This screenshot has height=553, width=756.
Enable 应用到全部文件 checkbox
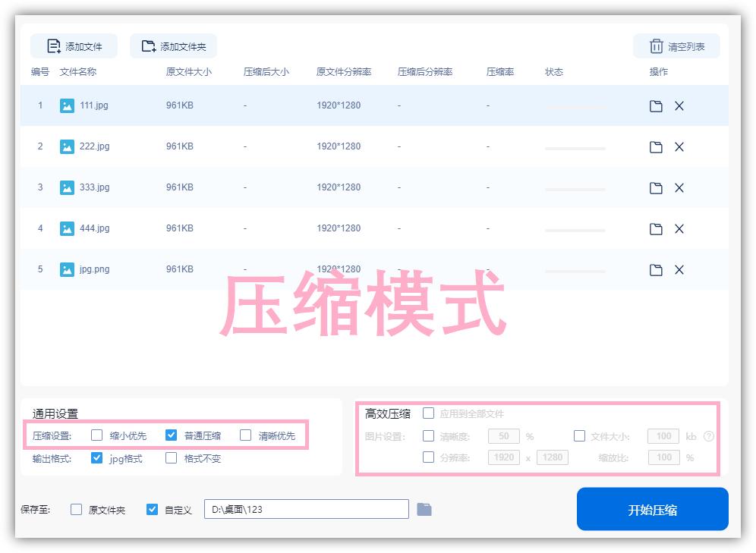(x=428, y=413)
